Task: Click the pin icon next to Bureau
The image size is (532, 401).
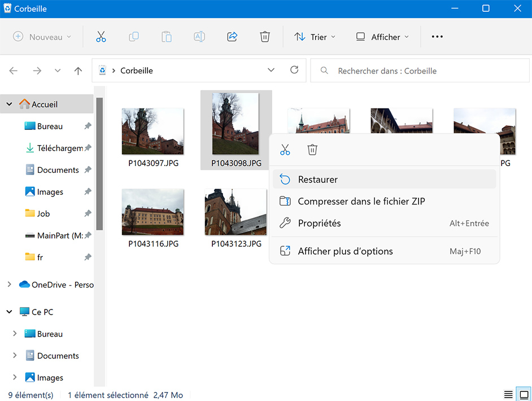Action: [88, 126]
